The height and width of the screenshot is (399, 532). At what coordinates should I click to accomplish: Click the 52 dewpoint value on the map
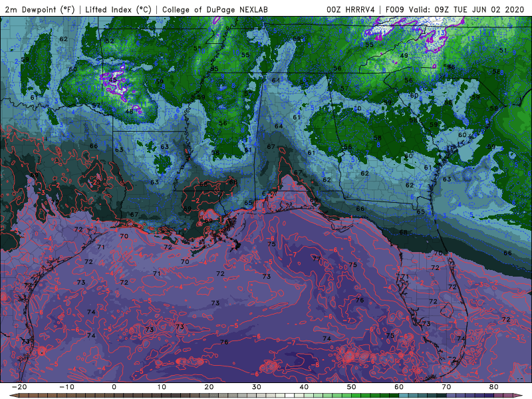(x=110, y=41)
